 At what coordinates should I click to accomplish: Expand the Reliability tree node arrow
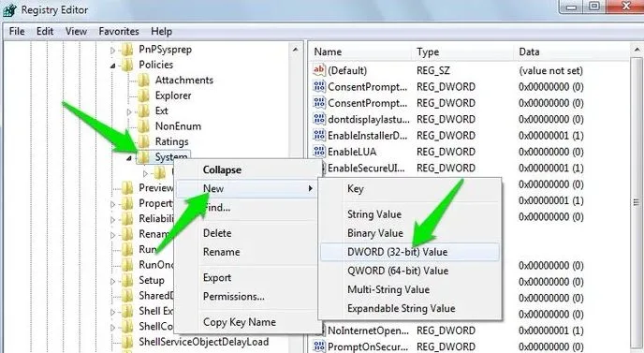[x=113, y=220]
